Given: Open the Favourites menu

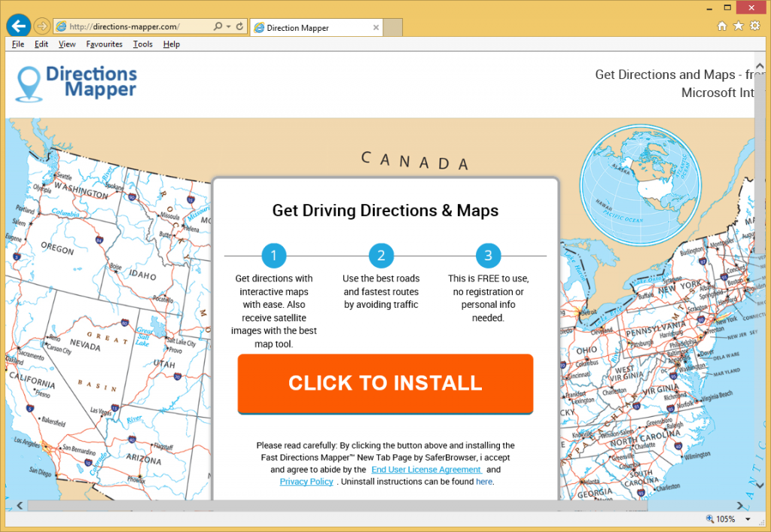Looking at the screenshot, I should [x=104, y=44].
